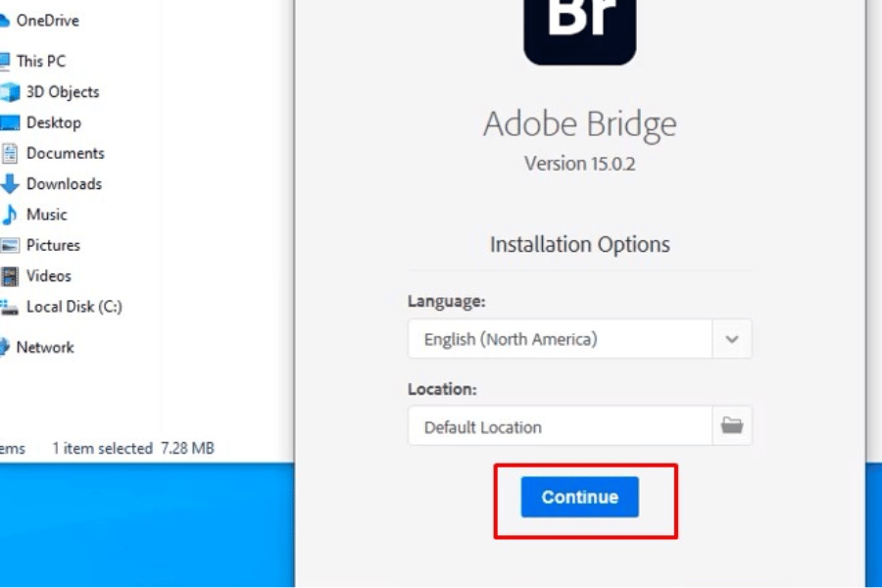Click the Downloads label in sidebar
Image resolution: width=882 pixels, height=588 pixels.
[x=64, y=184]
